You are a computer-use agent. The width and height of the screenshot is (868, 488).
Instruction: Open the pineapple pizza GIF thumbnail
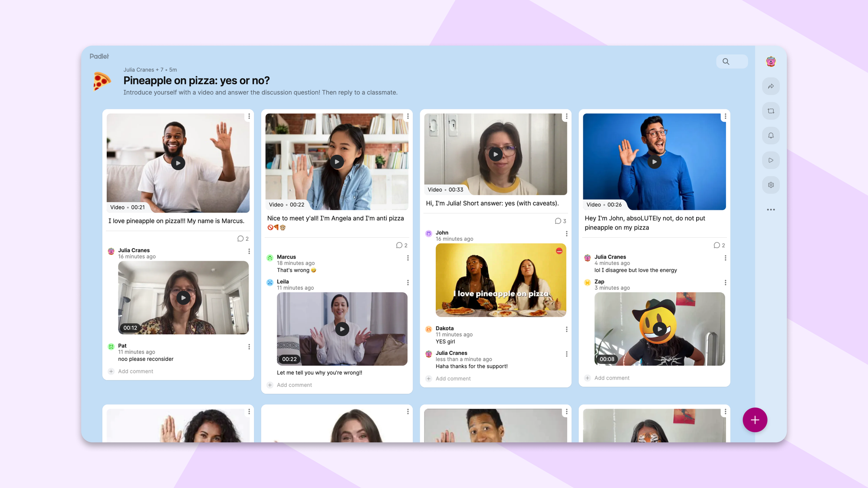501,280
